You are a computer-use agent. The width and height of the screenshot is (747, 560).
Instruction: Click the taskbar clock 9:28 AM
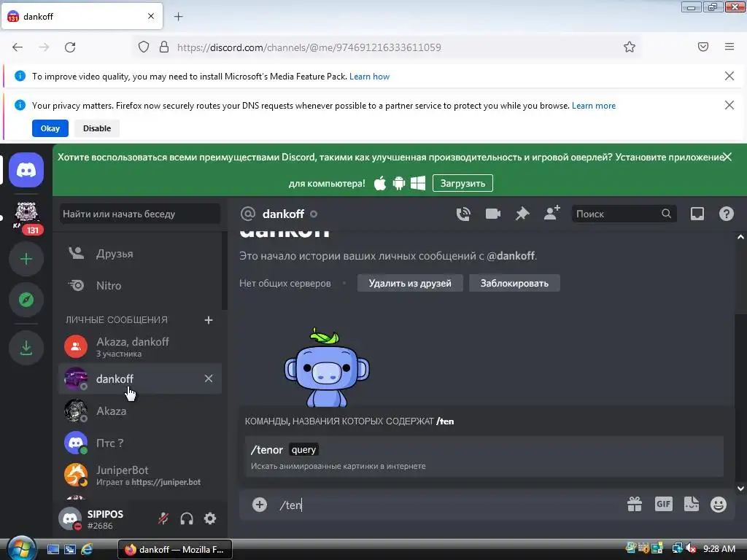pyautogui.click(x=719, y=549)
